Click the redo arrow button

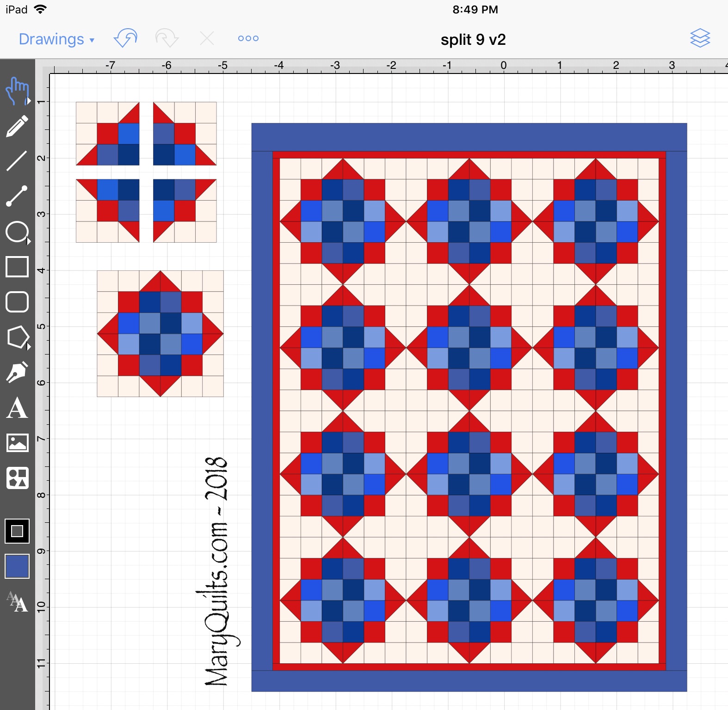(167, 38)
